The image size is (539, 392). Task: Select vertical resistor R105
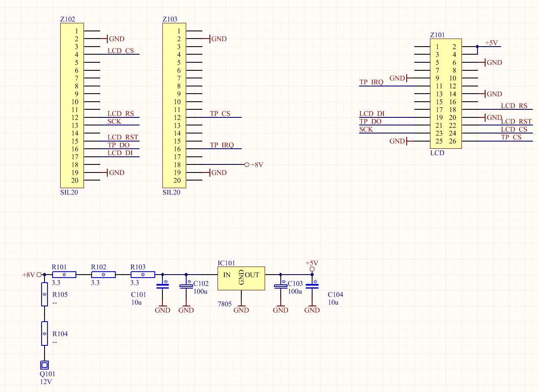click(x=44, y=295)
